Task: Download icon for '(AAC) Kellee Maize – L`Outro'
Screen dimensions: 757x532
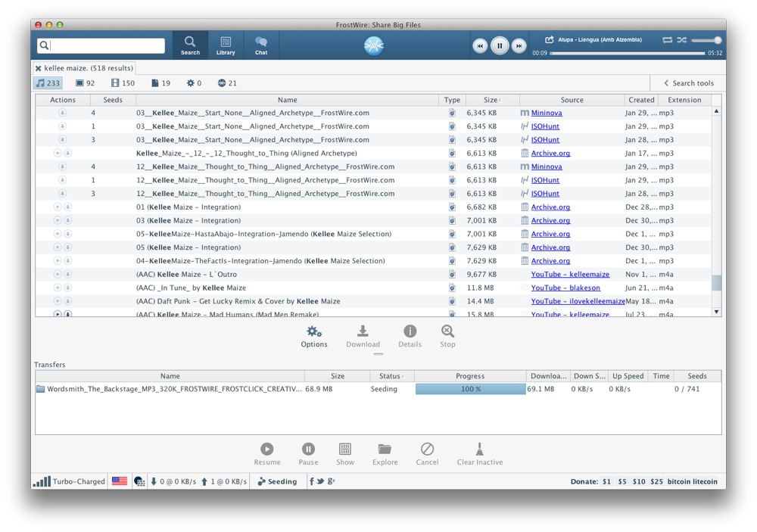Action: [68, 274]
